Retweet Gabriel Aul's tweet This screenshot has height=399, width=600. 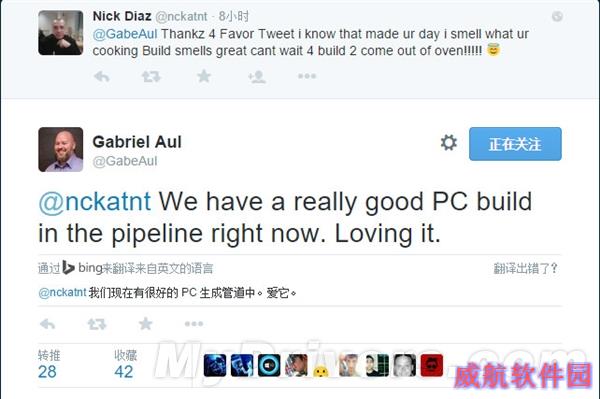coord(96,324)
